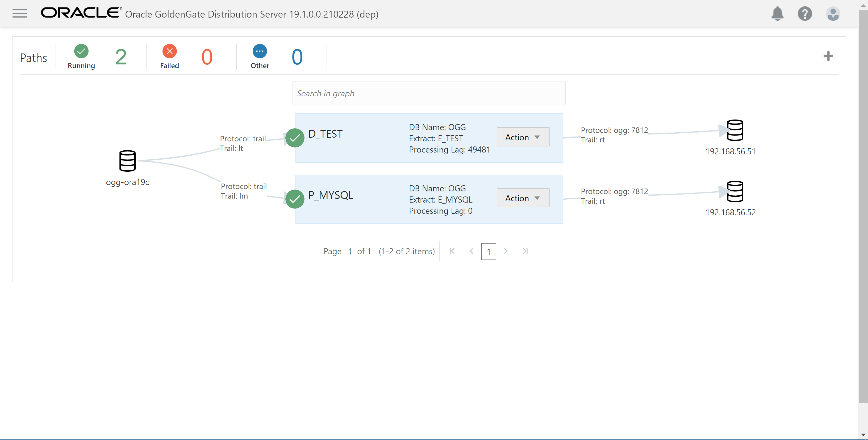Click the Paths heading
The width and height of the screenshot is (868, 440).
[33, 58]
